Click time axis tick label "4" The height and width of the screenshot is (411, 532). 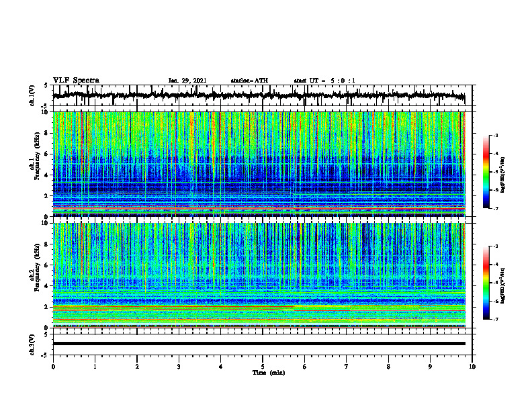click(x=221, y=367)
